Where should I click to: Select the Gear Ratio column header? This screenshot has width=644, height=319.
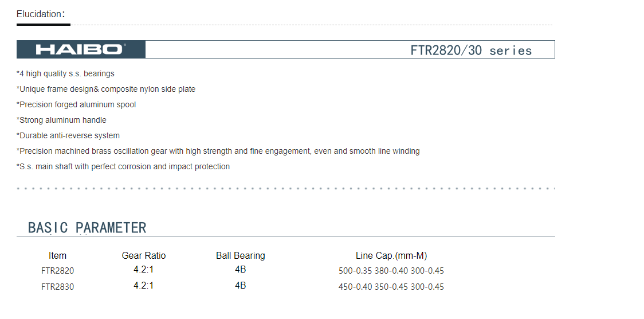tap(144, 256)
